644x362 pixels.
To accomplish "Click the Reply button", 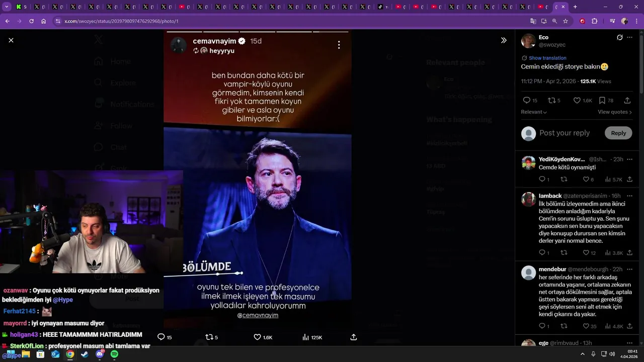I will click(618, 133).
